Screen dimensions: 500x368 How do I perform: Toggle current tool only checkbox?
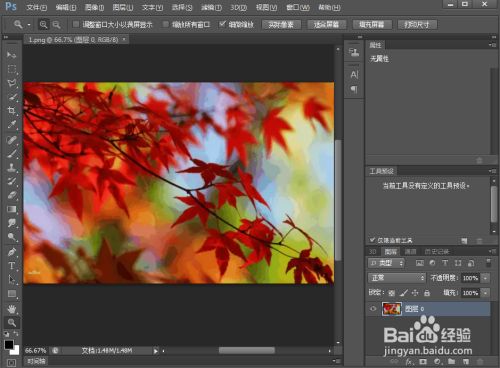372,240
